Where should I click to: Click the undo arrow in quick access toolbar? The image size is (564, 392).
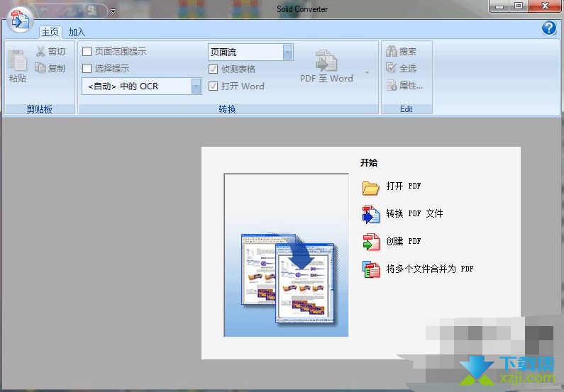[45, 11]
